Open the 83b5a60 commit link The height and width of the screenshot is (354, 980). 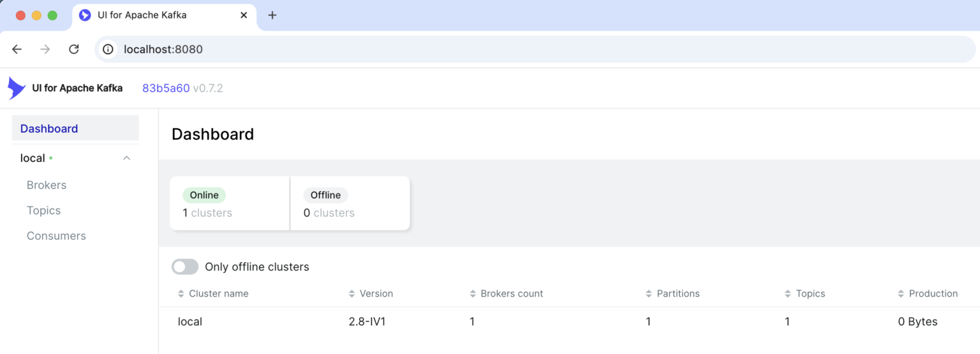[x=166, y=88]
